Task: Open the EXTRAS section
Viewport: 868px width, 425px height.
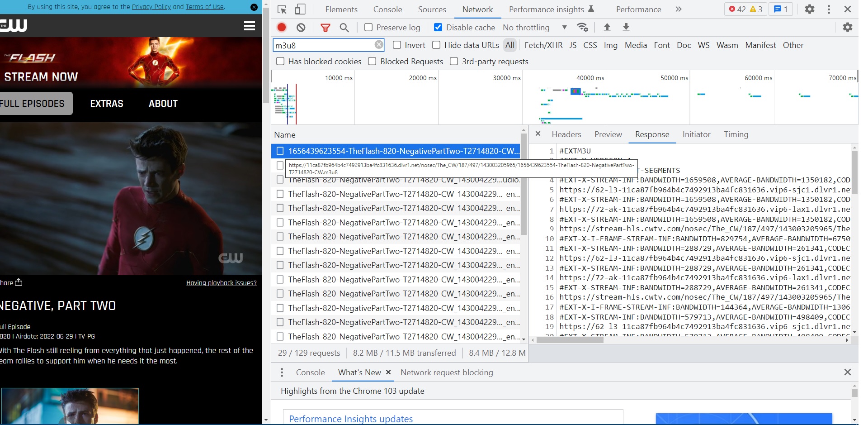Action: click(x=107, y=104)
